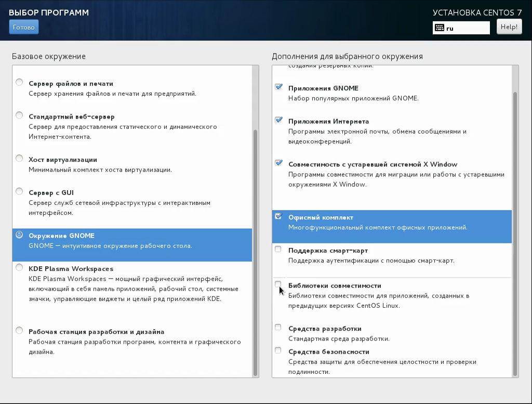Click the Приложения Интернета label
The width and height of the screenshot is (532, 404).
click(x=329, y=121)
